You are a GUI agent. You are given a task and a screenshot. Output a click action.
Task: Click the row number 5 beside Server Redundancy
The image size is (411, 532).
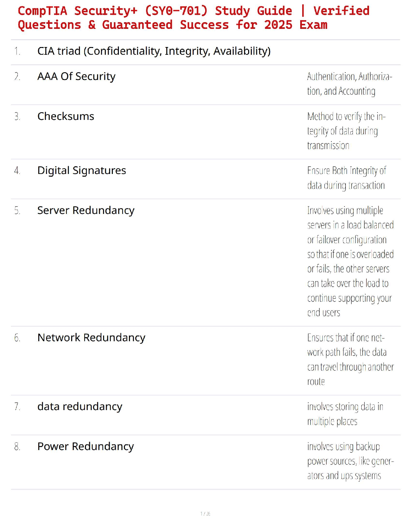(x=17, y=211)
